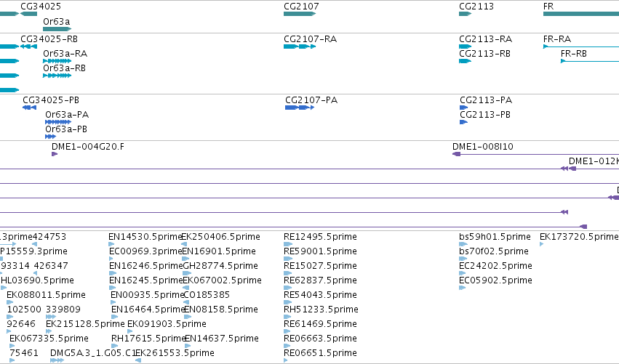Select EST RE06663.5prime
The height and width of the screenshot is (364, 619).
(x=320, y=339)
